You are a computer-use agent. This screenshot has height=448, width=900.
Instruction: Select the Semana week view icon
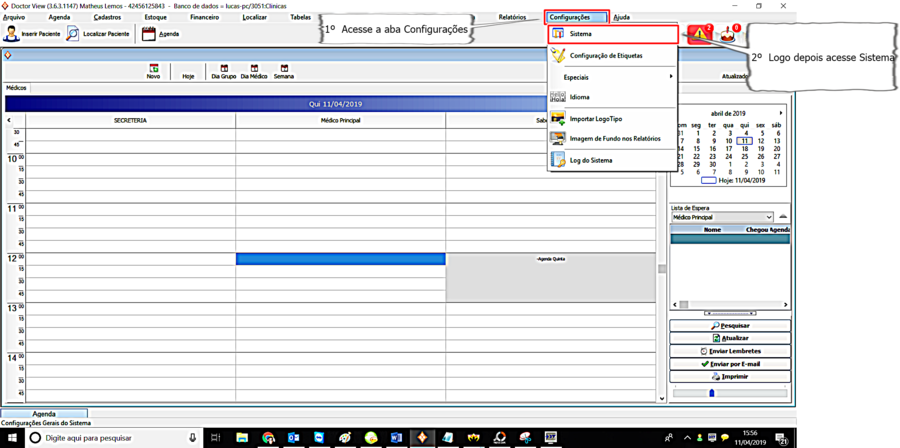point(284,69)
